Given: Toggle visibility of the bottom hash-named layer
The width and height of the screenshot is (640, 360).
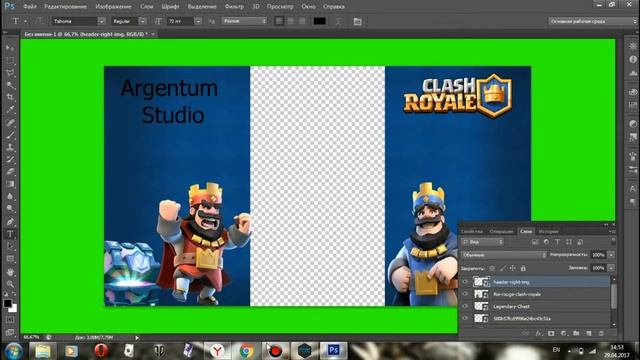Looking at the screenshot, I should 465,318.
